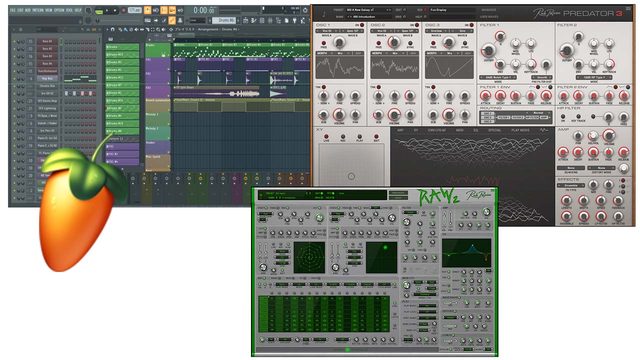The width and height of the screenshot is (640, 360).
Task: Click the Amp volume knob in Predator
Action: click(609, 136)
